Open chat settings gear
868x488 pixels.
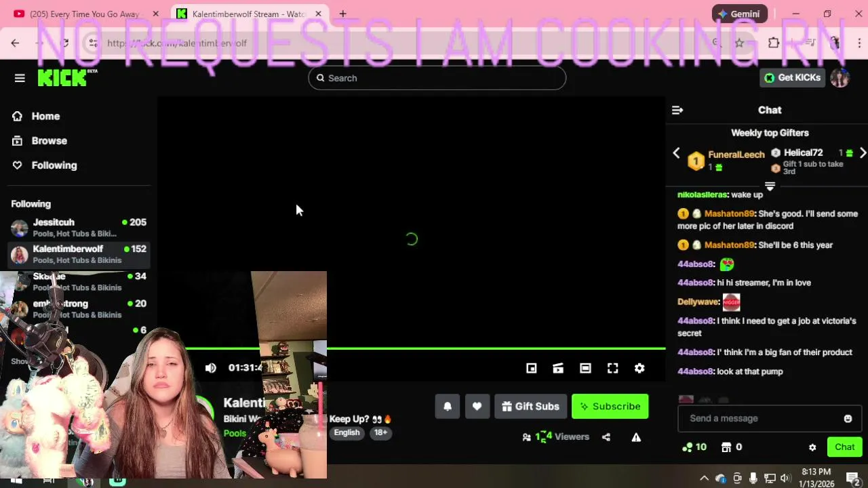tap(812, 447)
